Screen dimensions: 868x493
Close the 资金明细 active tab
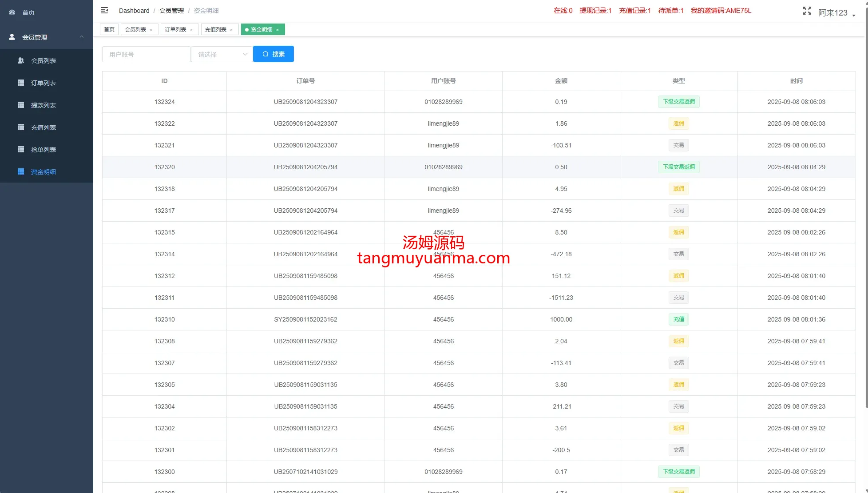(277, 30)
